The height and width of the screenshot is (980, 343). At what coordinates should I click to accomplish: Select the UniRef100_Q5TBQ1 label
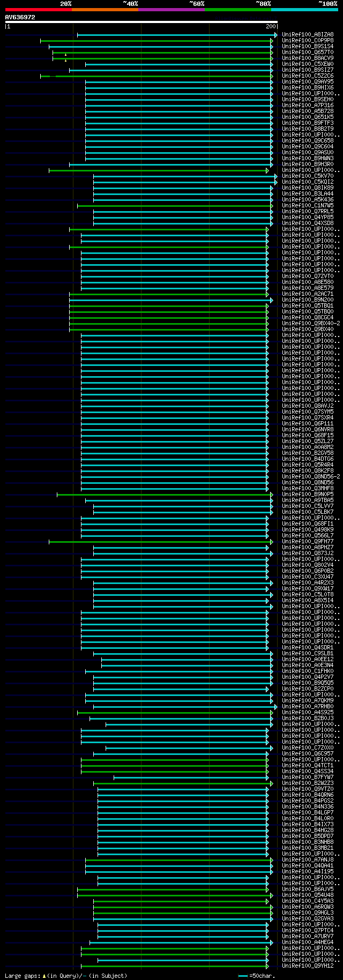point(308,306)
